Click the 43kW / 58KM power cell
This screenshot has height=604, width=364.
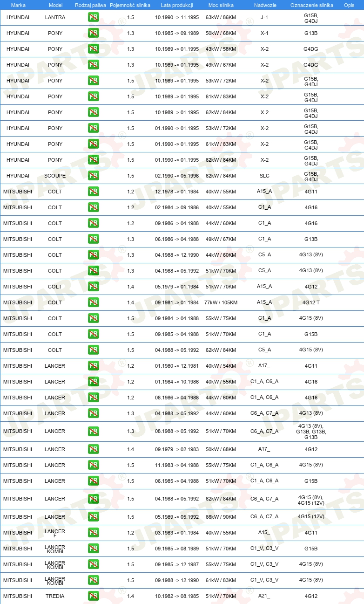coord(221,49)
